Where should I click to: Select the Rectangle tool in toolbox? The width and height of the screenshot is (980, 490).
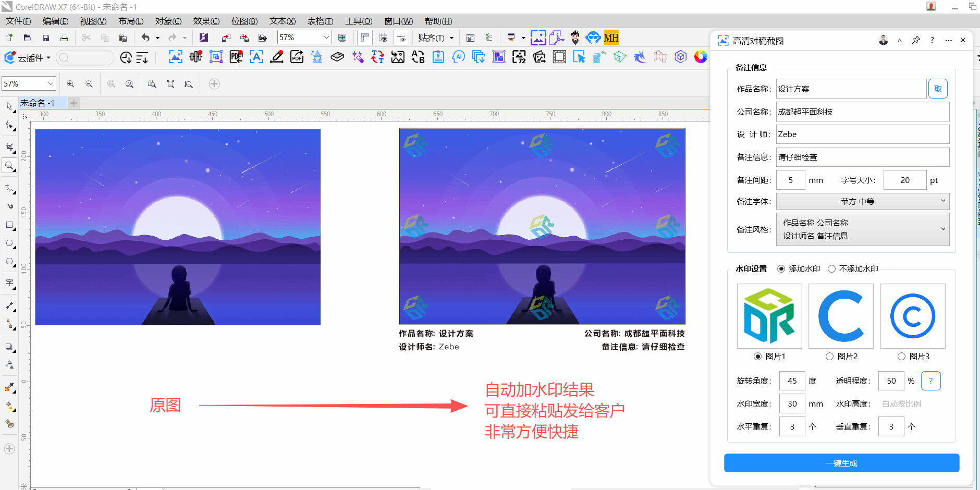(9, 225)
